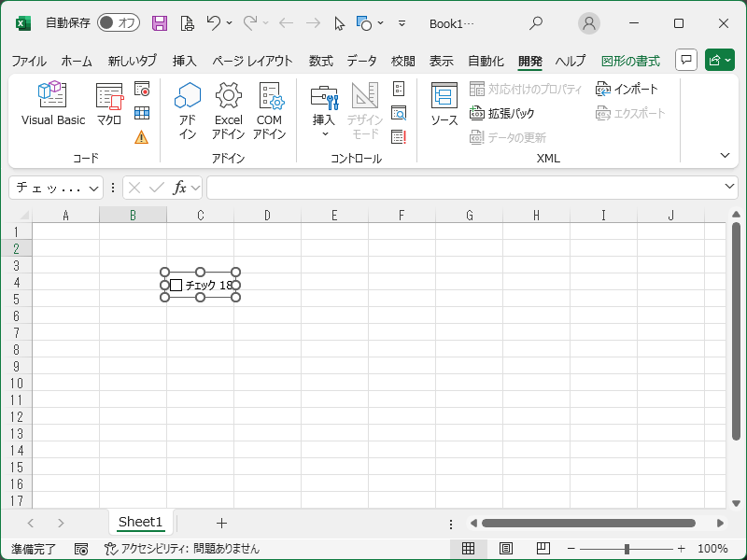This screenshot has height=560, width=747.
Task: Open the Shapes dropdown arrow
Action: [381, 22]
